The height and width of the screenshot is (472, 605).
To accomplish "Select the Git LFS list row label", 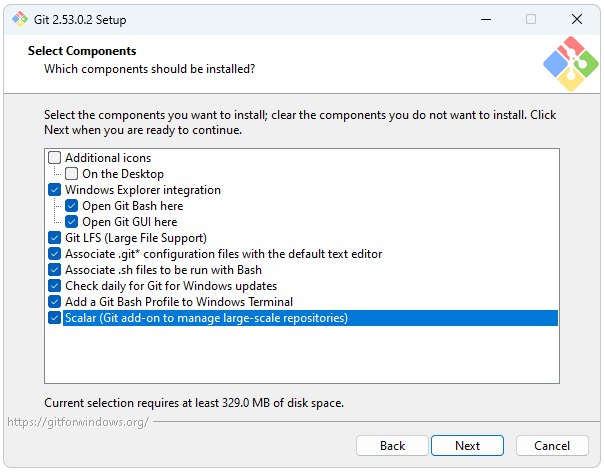I will (x=136, y=238).
